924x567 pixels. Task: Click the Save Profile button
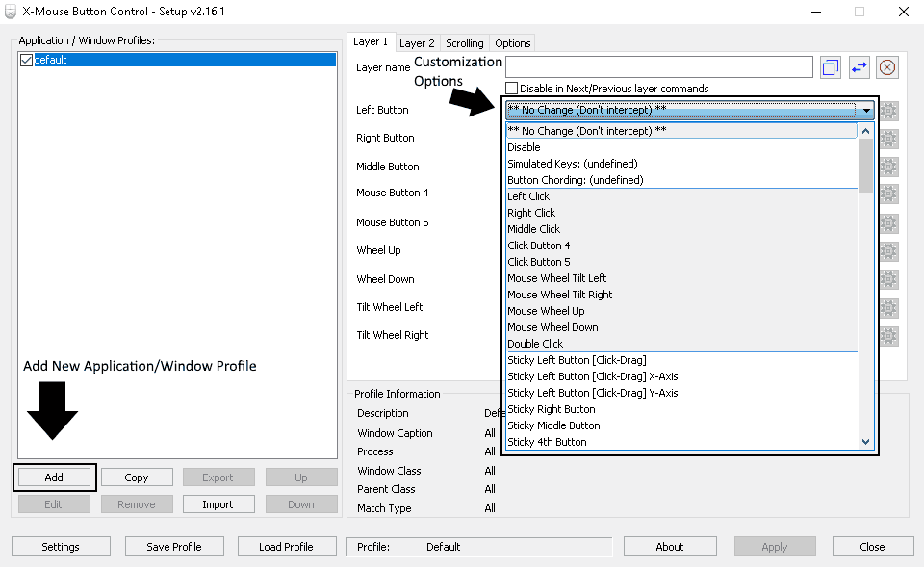point(174,547)
